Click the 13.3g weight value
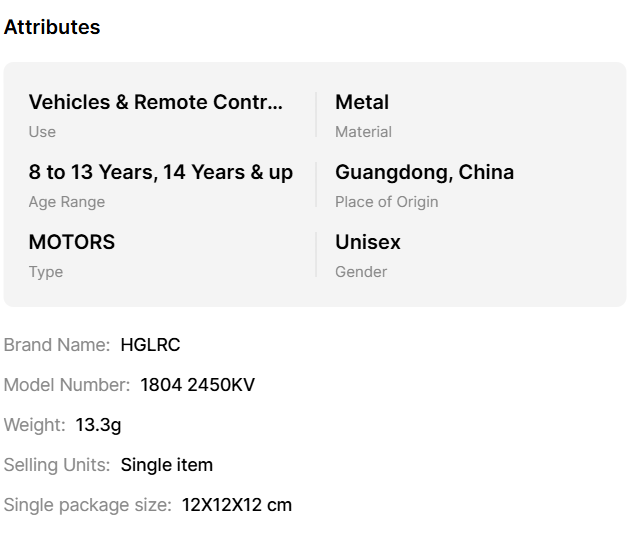The height and width of the screenshot is (540, 630). pyautogui.click(x=98, y=425)
